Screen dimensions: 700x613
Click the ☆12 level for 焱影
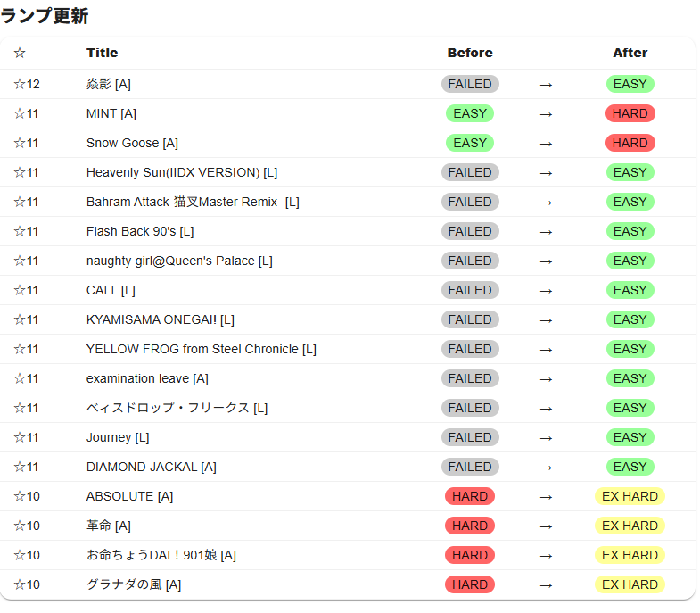pyautogui.click(x=27, y=84)
